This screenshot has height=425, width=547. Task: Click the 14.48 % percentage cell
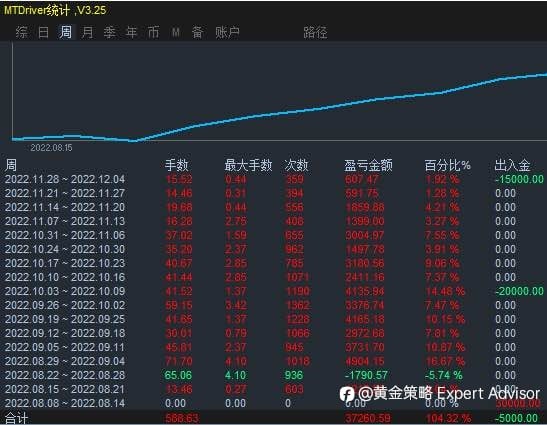(445, 291)
